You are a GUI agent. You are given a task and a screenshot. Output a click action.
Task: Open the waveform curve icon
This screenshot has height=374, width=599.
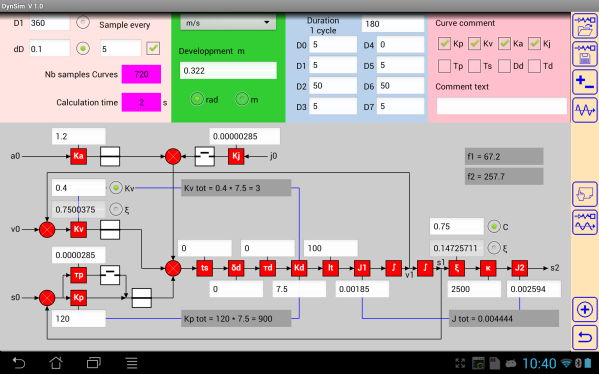click(584, 110)
